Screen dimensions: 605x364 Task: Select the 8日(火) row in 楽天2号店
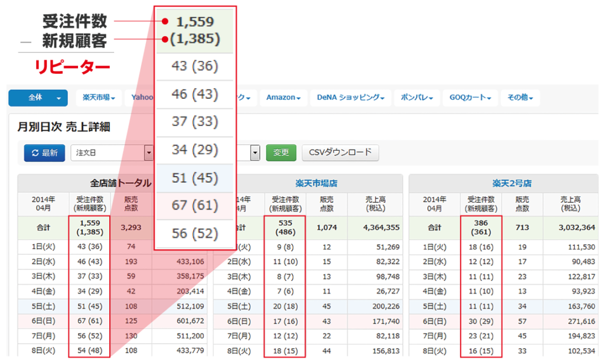[503, 351]
